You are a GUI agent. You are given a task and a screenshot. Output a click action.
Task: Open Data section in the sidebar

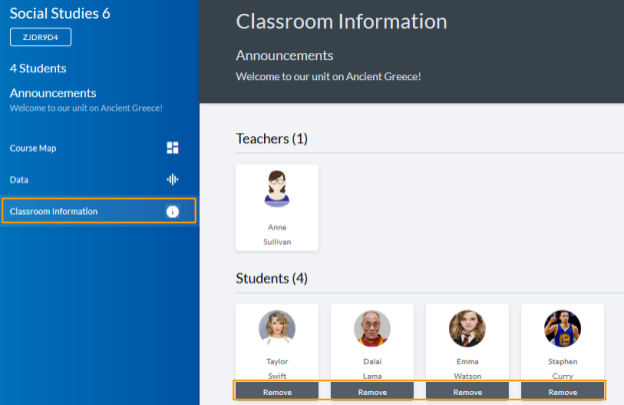[99, 179]
